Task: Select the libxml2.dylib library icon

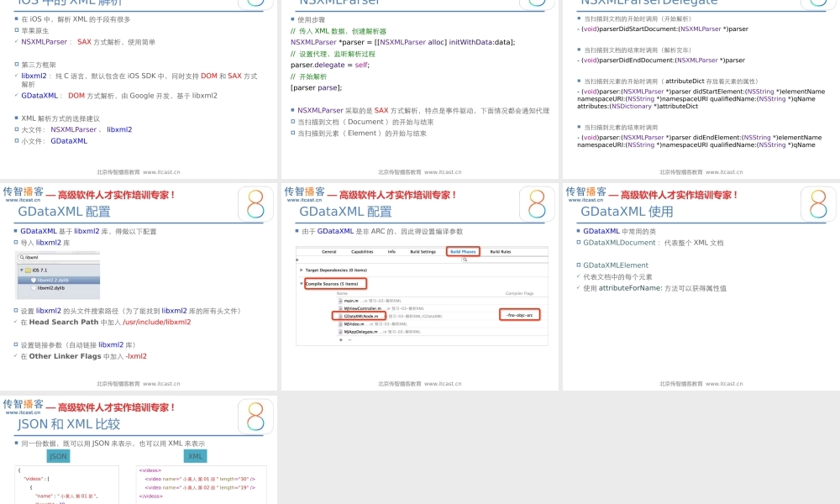Action: click(x=33, y=288)
